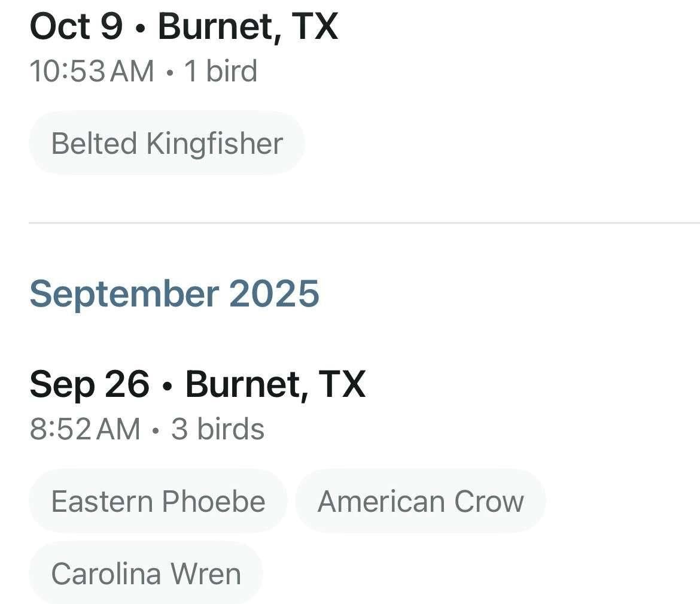Open the Oct 9 Burnet, TX session heading
Screen dimensions: 700x604
coord(184,28)
